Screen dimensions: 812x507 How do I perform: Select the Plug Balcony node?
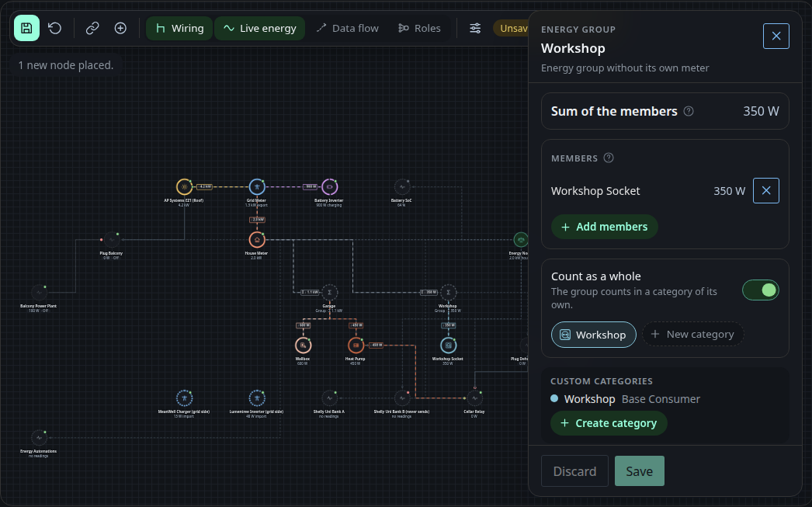tap(112, 240)
